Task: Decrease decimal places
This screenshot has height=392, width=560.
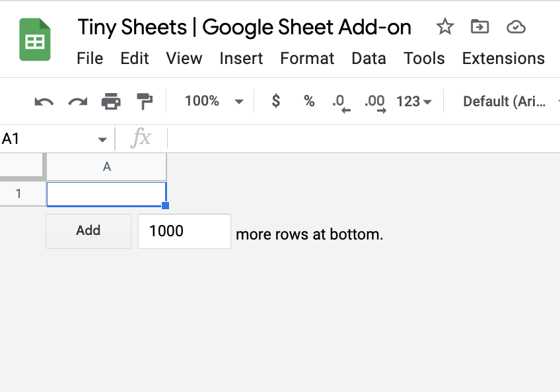Action: 341,103
